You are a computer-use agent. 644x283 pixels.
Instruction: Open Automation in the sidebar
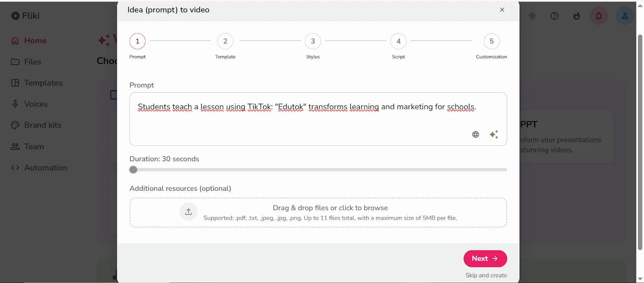tap(39, 167)
